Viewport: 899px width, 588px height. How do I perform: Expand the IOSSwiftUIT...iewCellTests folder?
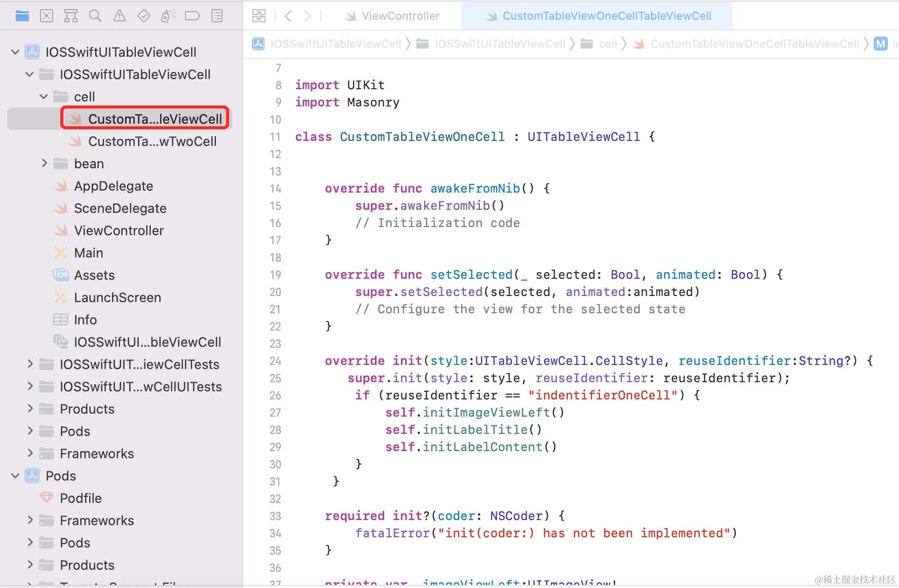(30, 364)
